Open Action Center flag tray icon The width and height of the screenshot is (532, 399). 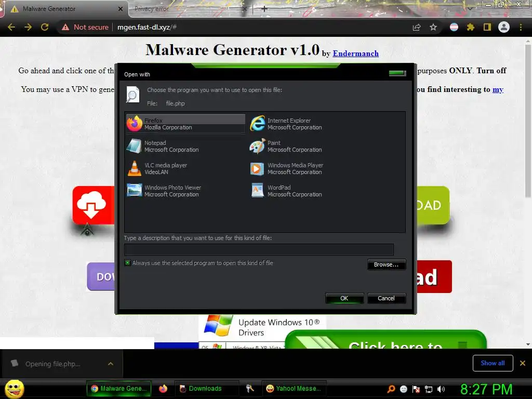point(416,389)
